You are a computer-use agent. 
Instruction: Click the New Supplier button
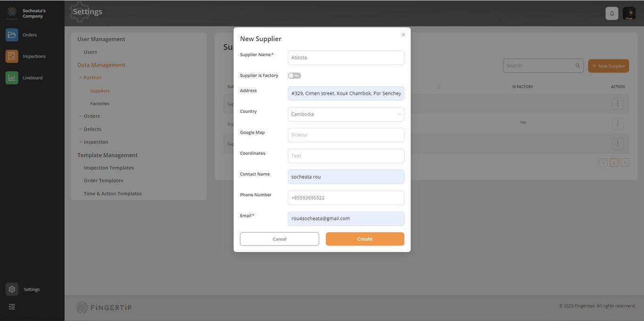click(609, 66)
